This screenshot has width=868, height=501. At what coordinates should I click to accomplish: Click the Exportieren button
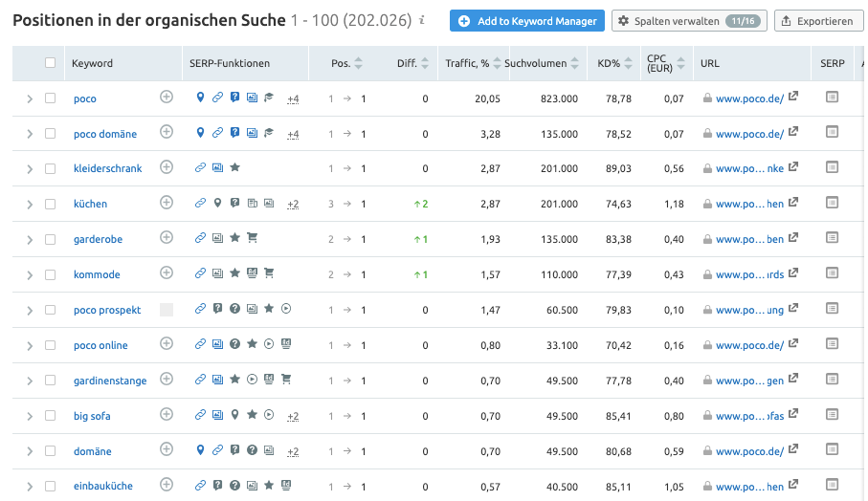pyautogui.click(x=819, y=21)
